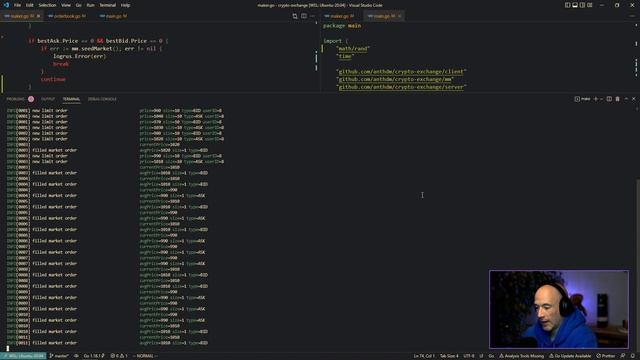
Task: Split the terminal using the split icon
Action: tap(609, 99)
